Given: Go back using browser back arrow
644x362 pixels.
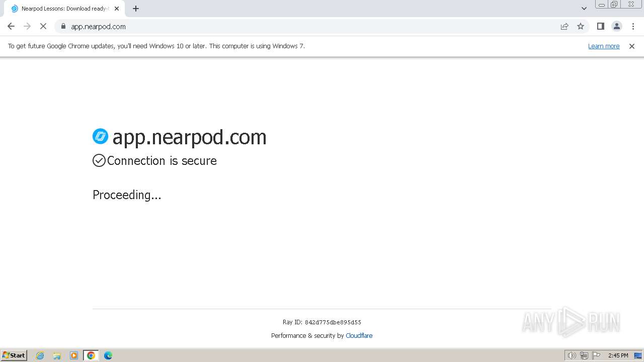Looking at the screenshot, I should 11,26.
